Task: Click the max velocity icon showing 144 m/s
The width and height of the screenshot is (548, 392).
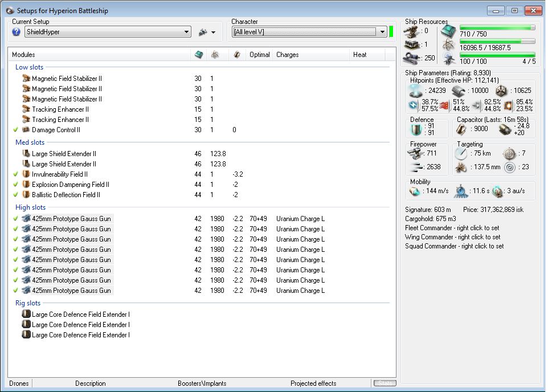Action: 415,191
